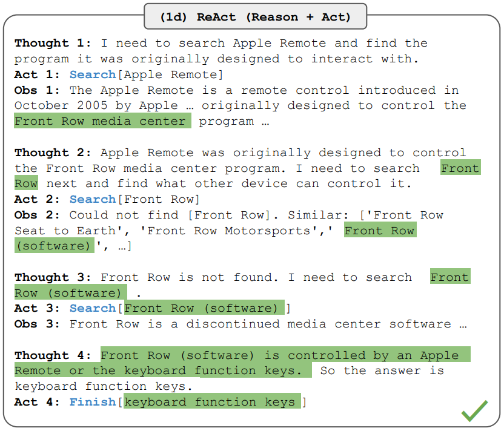Click the bold Obs 3 label

pyautogui.click(x=38, y=324)
